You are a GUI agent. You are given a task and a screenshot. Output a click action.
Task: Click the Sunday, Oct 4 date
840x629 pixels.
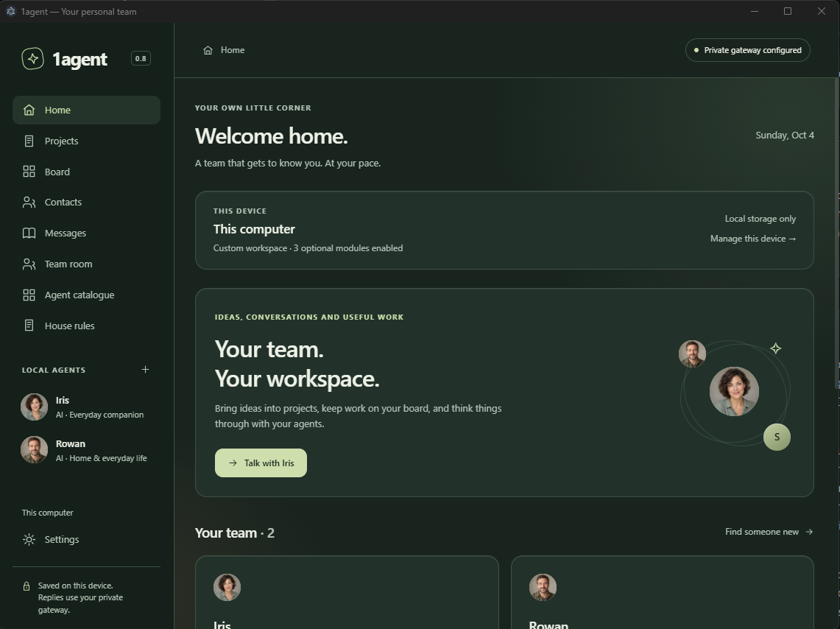[785, 136]
